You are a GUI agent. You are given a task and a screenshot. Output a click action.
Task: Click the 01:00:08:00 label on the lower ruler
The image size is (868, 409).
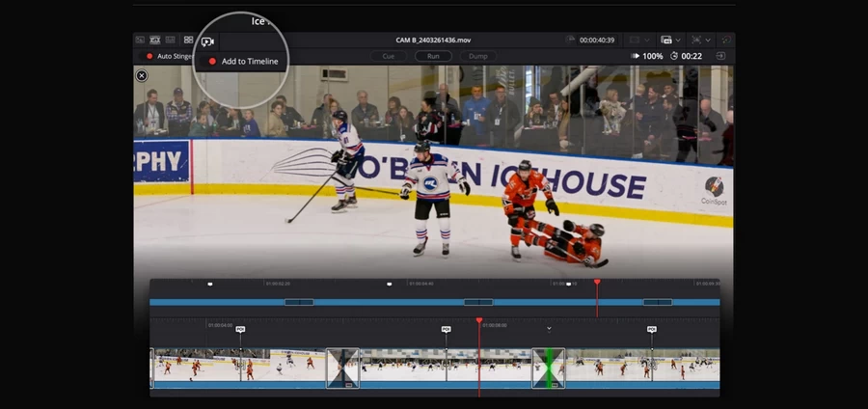pyautogui.click(x=495, y=325)
